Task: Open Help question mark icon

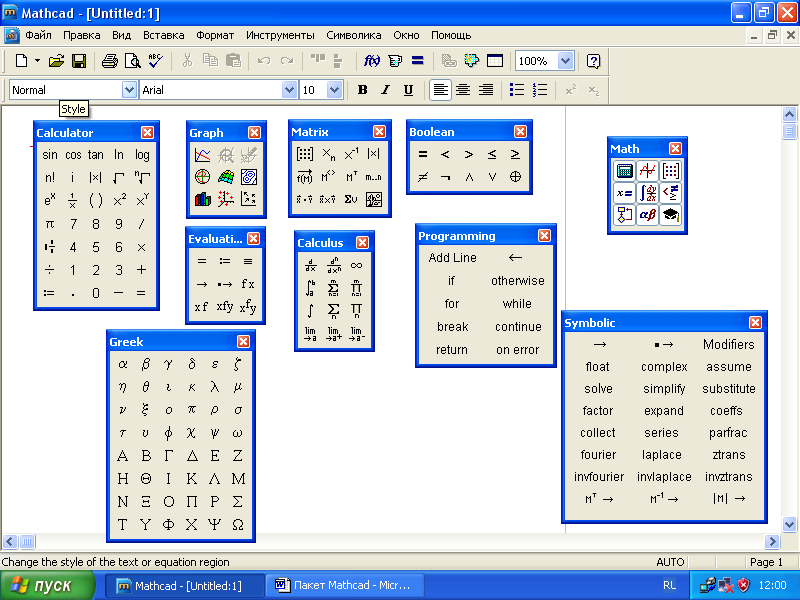Action: pyautogui.click(x=593, y=61)
